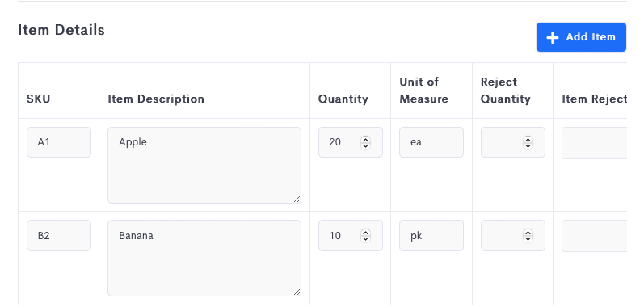
Task: Click the Banana row reject quantity field
Action: pyautogui.click(x=513, y=236)
